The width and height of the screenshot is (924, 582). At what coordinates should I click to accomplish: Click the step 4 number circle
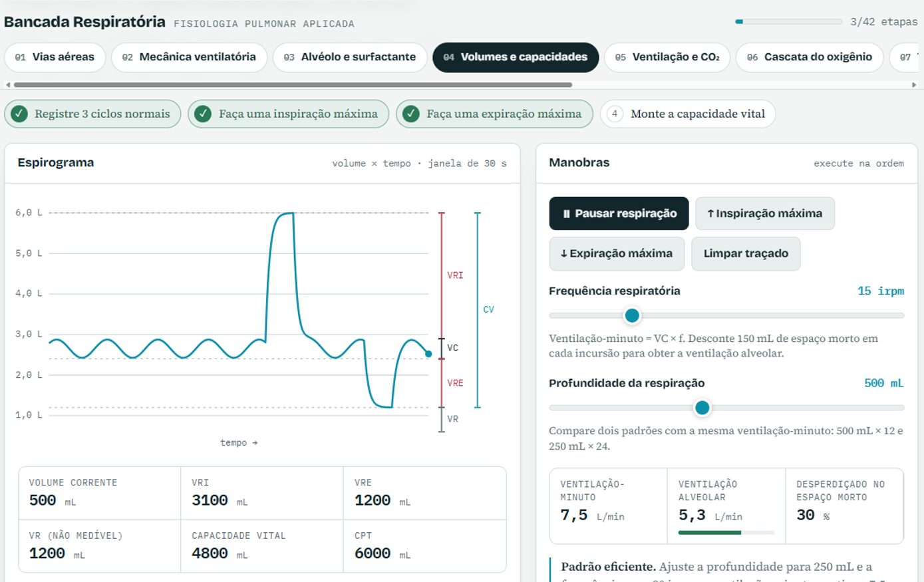(x=615, y=114)
